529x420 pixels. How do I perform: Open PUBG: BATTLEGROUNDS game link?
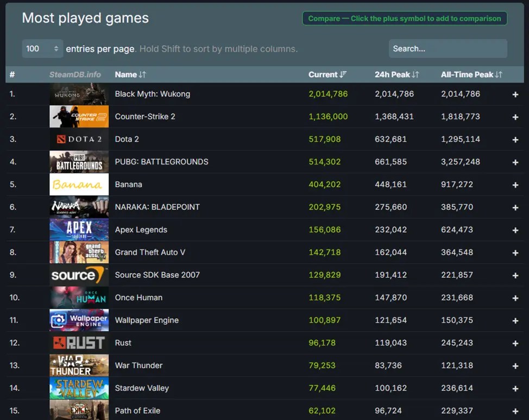click(162, 162)
